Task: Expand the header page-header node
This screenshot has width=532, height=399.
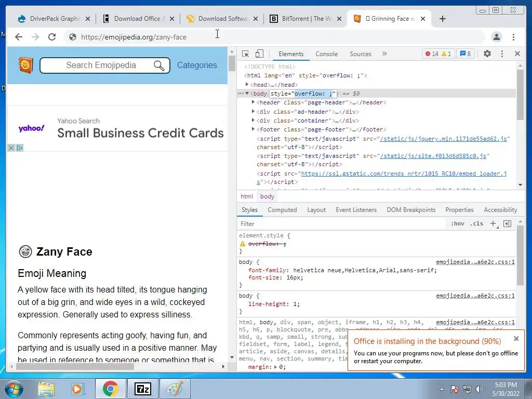Action: pos(253,102)
